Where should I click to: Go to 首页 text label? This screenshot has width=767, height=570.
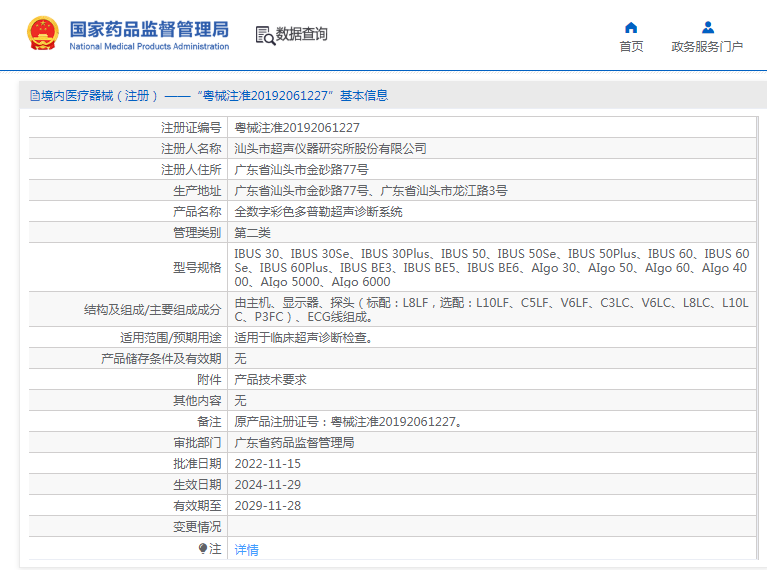click(x=631, y=47)
